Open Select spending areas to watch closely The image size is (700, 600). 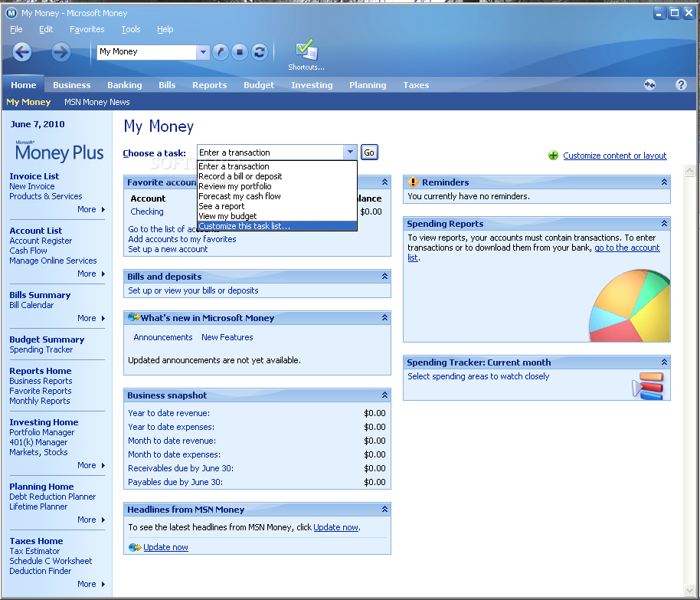tap(478, 376)
